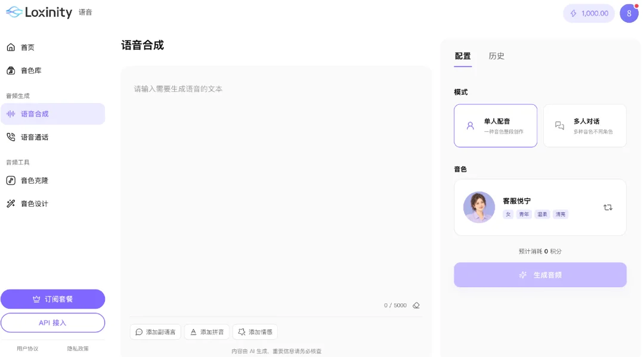This screenshot has height=357, width=644.
Task: Open 首页 home in sidebar
Action: pyautogui.click(x=52, y=47)
